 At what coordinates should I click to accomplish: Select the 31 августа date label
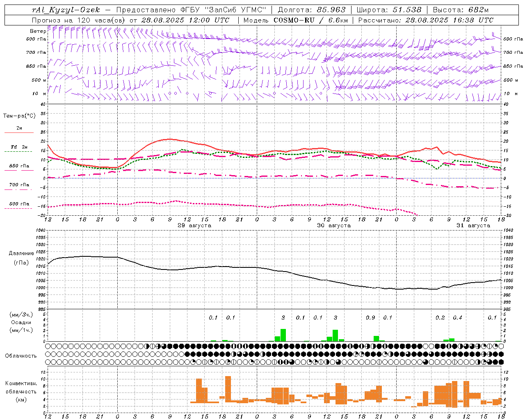click(473, 226)
